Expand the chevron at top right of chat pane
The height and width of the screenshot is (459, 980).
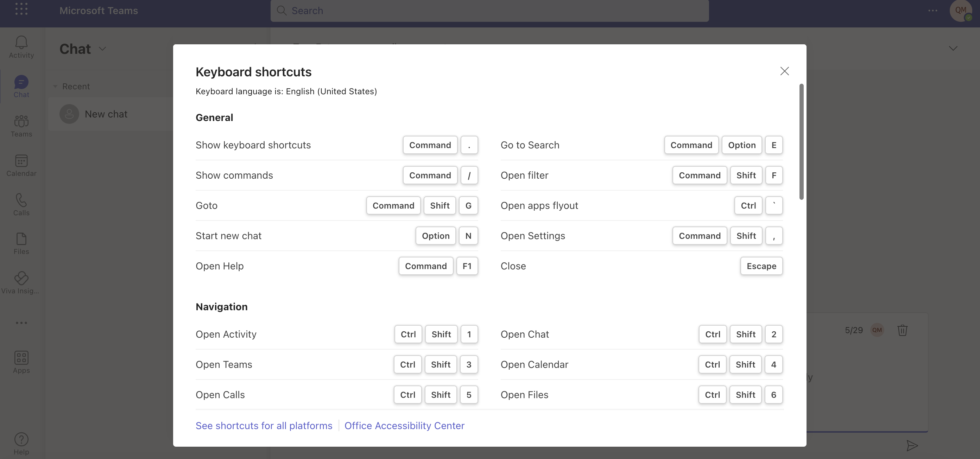pos(953,48)
